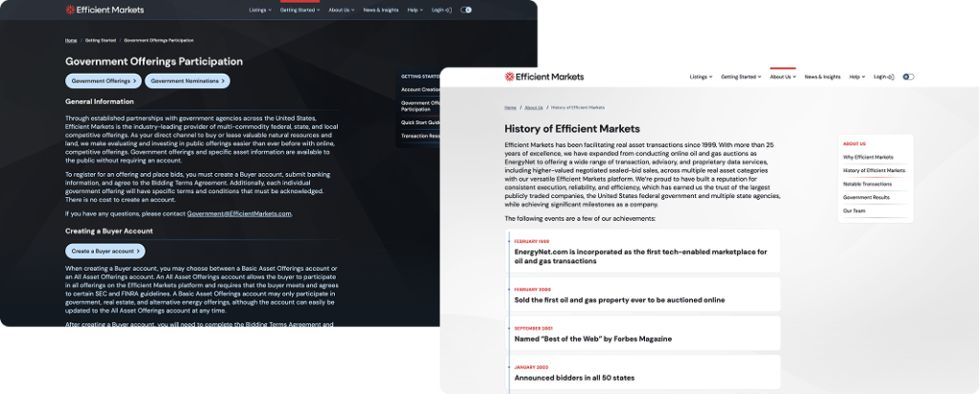Click Login text in the dark window
This screenshot has height=394, width=980.
pyautogui.click(x=437, y=10)
